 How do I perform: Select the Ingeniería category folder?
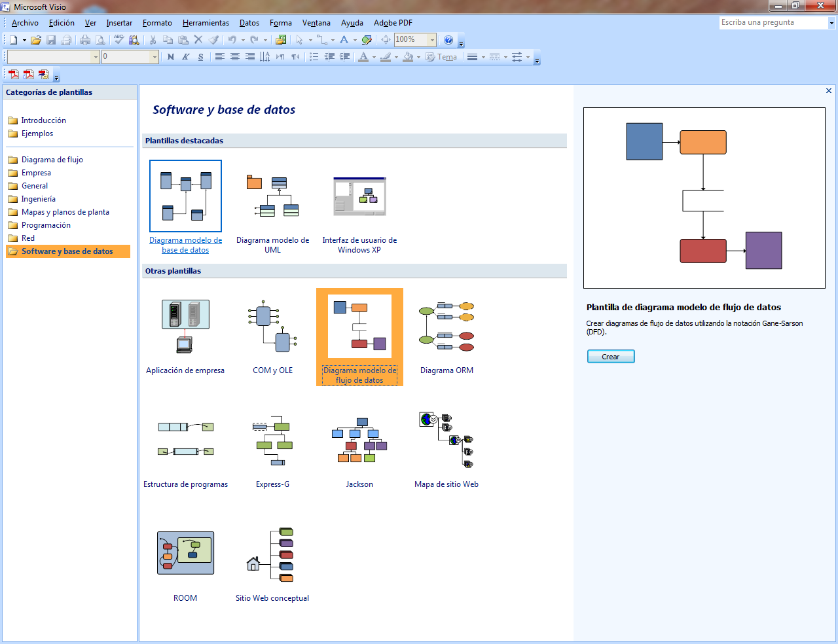pyautogui.click(x=38, y=199)
